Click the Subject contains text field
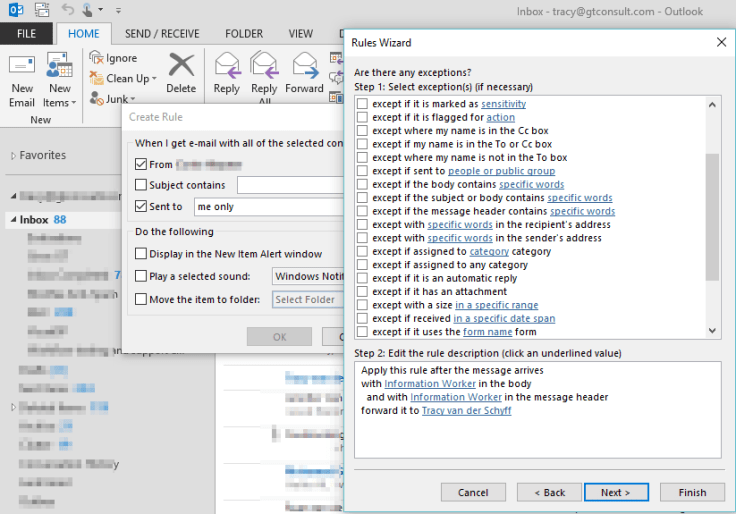Image resolution: width=736 pixels, height=514 pixels. (x=291, y=185)
